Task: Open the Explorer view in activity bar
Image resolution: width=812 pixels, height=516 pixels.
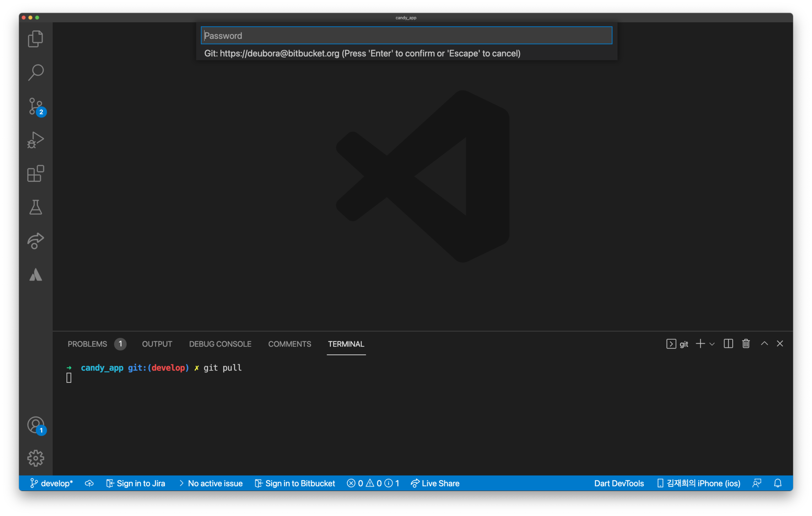Action: click(x=35, y=39)
